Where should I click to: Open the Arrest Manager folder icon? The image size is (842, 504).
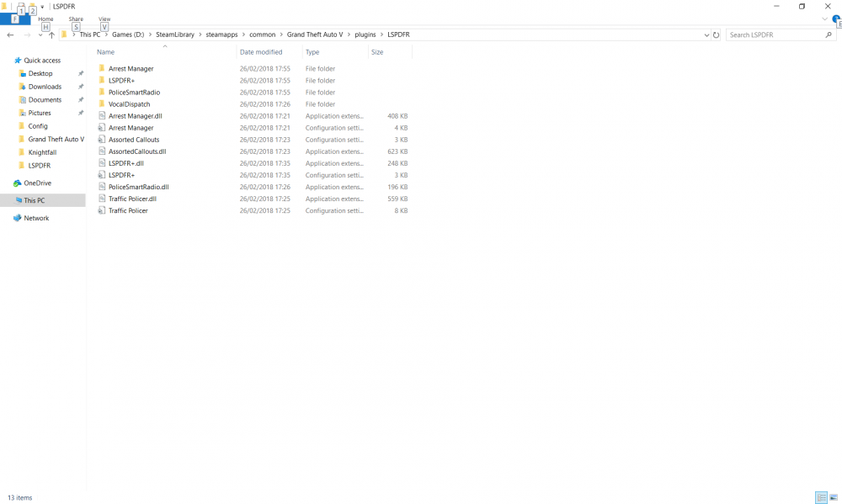(102, 68)
